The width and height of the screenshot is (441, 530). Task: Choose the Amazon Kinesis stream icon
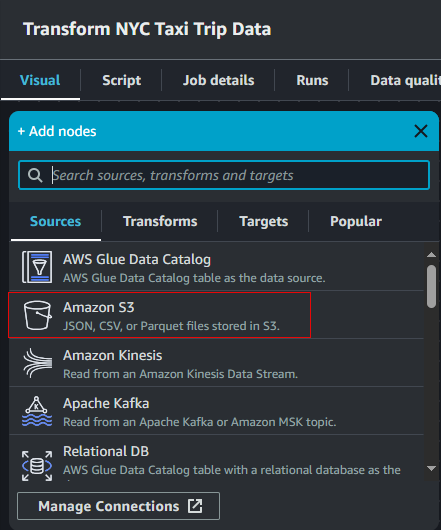37,363
